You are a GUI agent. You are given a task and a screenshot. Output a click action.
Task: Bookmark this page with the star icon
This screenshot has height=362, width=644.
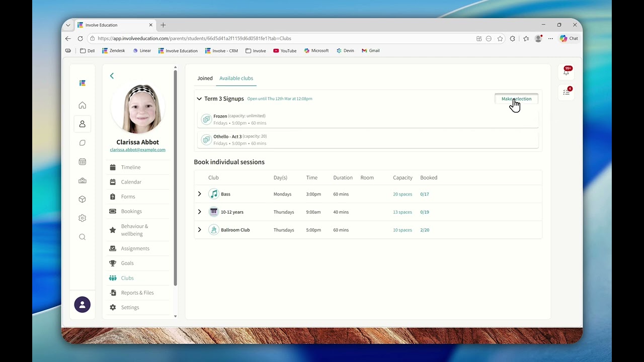coord(500,38)
